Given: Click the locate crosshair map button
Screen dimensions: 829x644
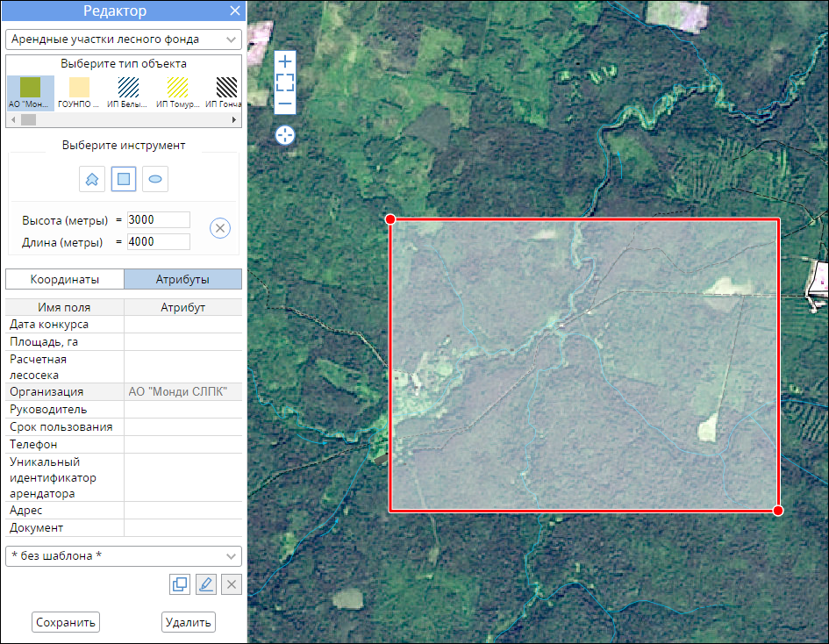Looking at the screenshot, I should point(285,135).
